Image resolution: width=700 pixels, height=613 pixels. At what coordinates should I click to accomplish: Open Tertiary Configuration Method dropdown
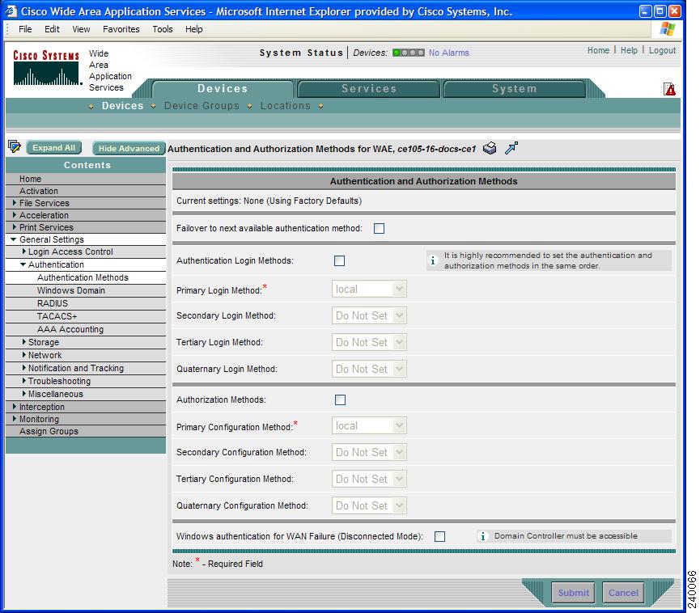[x=369, y=479]
